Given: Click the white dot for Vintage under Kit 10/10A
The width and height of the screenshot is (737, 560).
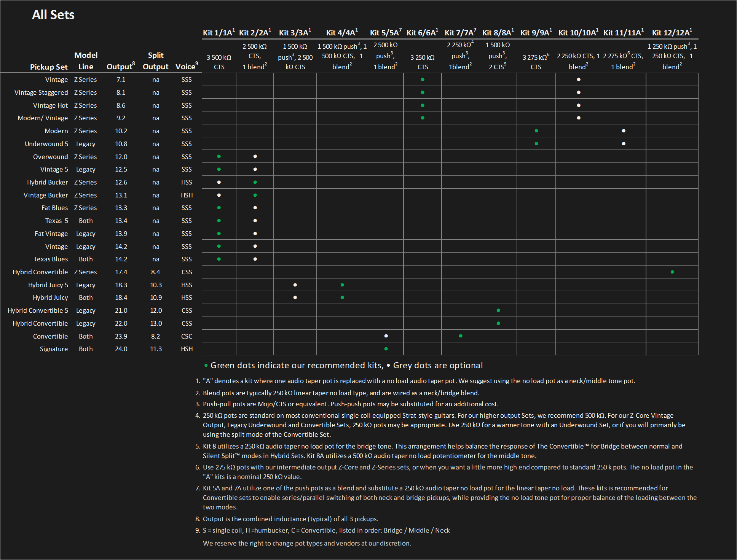Looking at the screenshot, I should coord(579,80).
